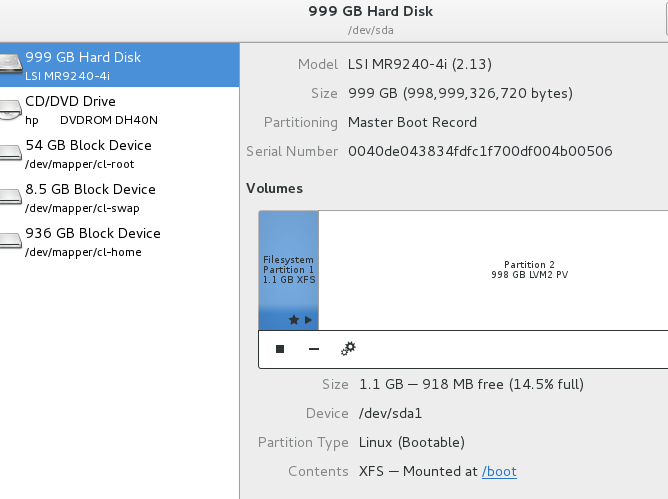This screenshot has width=668, height=499.
Task: Click the delete partition minus icon
Action: click(314, 349)
